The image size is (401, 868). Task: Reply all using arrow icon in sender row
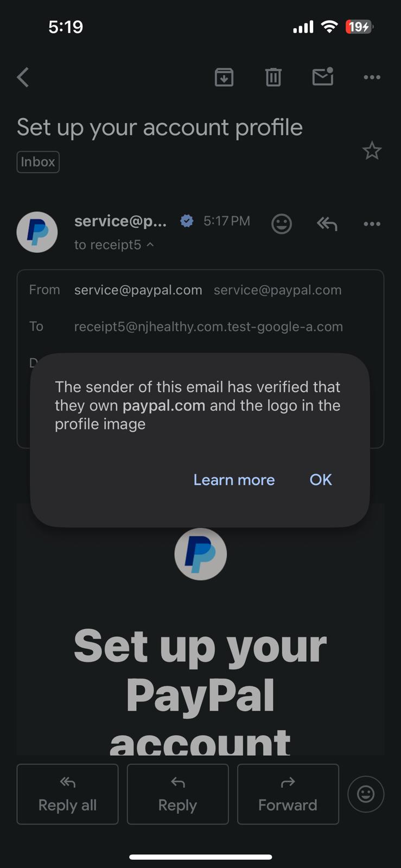click(x=327, y=224)
